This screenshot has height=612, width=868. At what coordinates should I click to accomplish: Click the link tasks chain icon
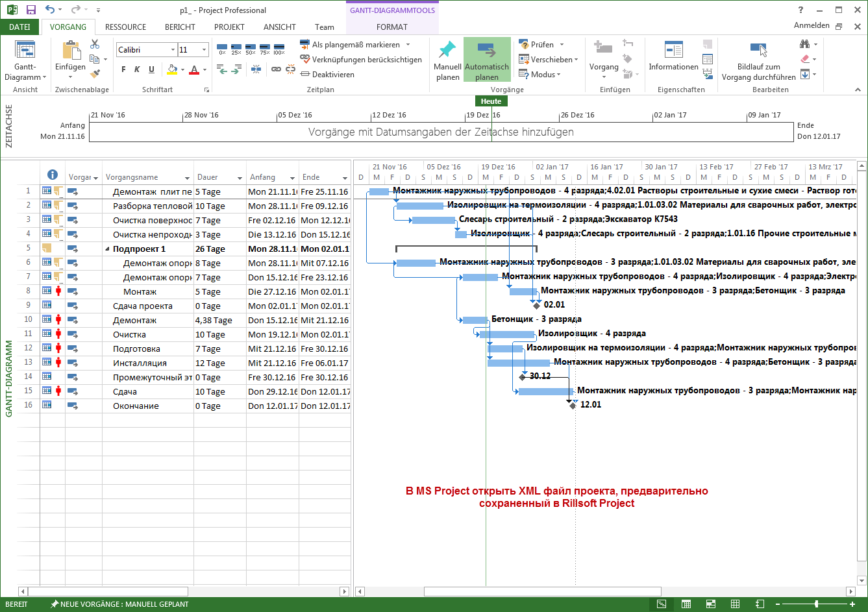276,69
